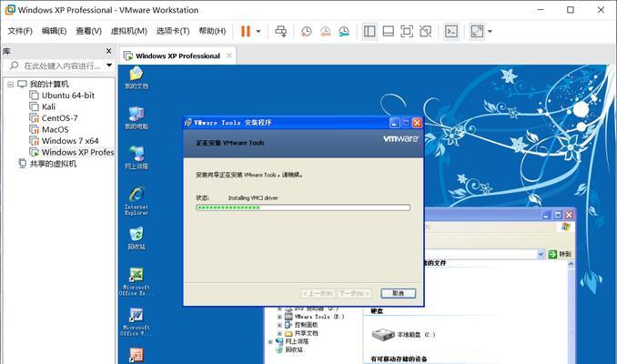Open the 选项卡(T) menu
Screen dimensions: 617x364
click(x=173, y=31)
